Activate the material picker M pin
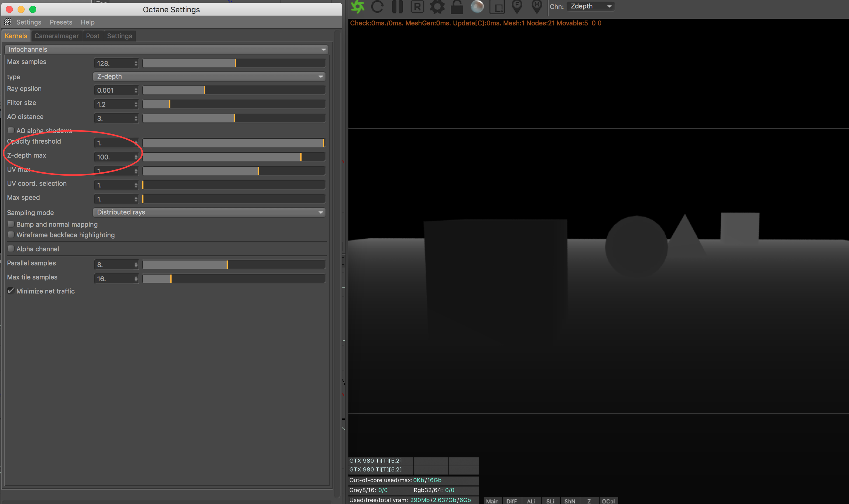Screen dimensions: 849x504 (537, 6)
